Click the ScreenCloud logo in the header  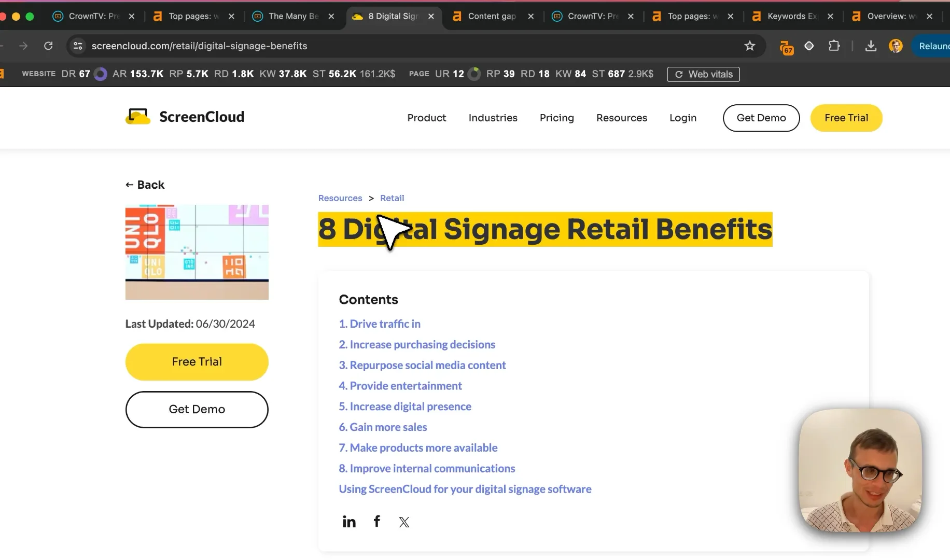tap(185, 117)
